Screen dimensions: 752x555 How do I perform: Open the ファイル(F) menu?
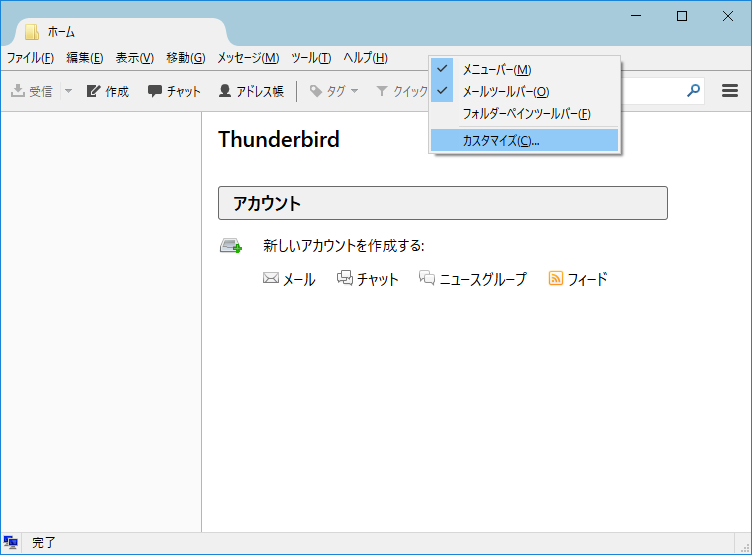click(30, 58)
